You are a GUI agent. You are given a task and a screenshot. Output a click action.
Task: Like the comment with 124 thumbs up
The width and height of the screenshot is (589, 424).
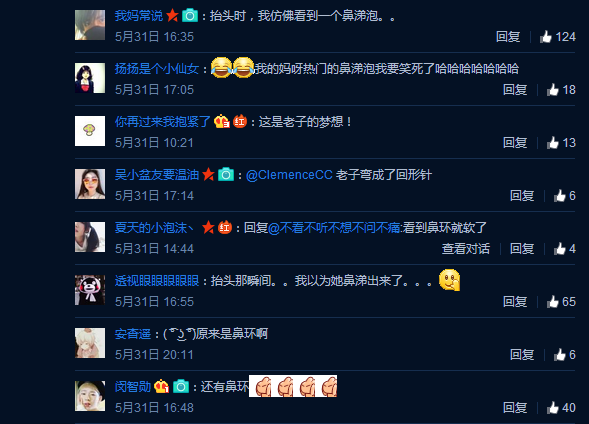(546, 37)
